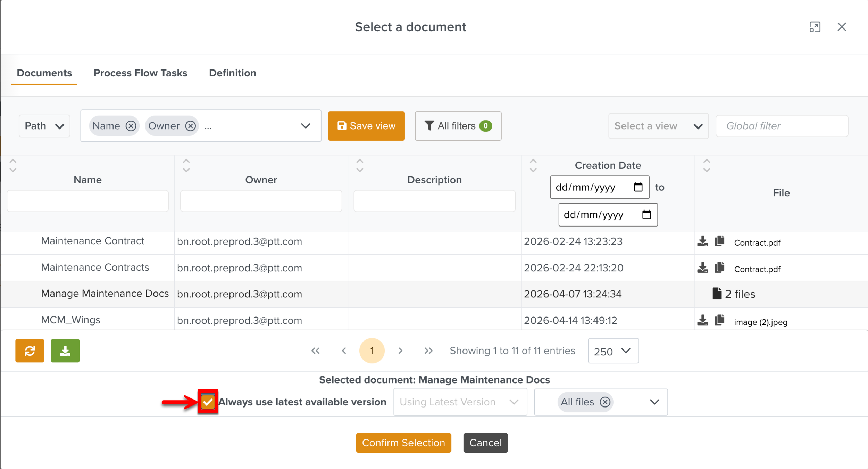Remove Owner chip from column selector
This screenshot has height=469, width=868.
(190, 126)
